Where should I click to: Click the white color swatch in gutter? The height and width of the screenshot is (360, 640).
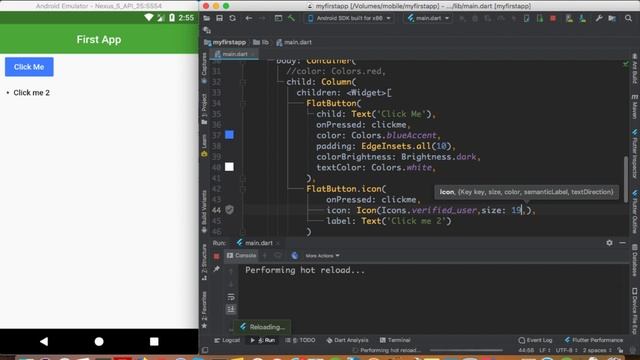pyautogui.click(x=229, y=167)
